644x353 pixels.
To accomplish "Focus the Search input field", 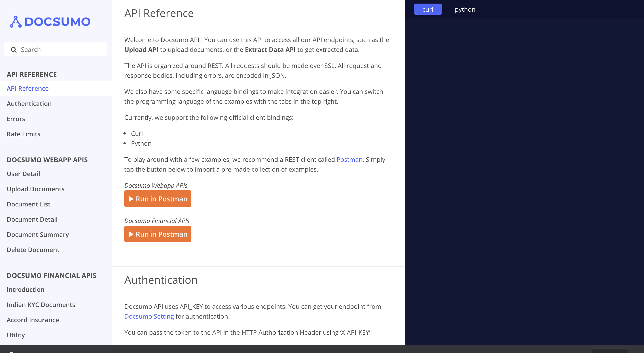I will tap(60, 50).
